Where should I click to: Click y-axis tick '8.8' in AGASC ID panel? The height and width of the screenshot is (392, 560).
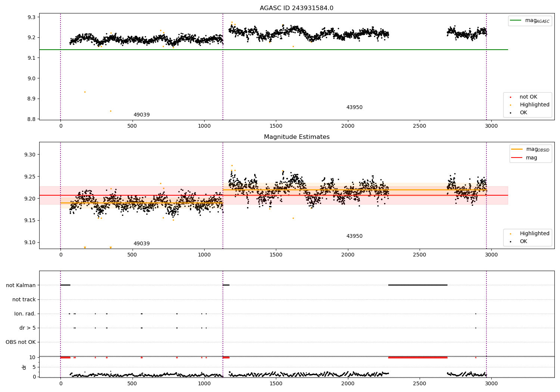(x=31, y=119)
